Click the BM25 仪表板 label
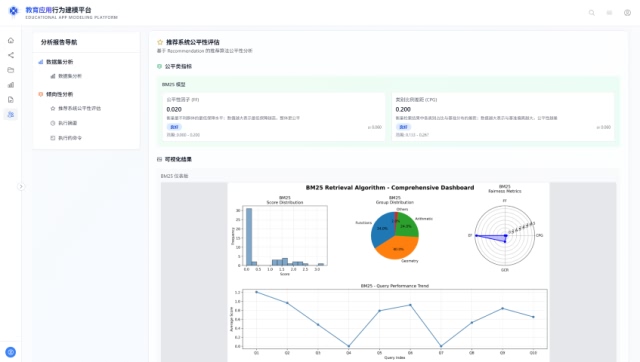Screen dimensions: 640x362 pyautogui.click(x=174, y=176)
